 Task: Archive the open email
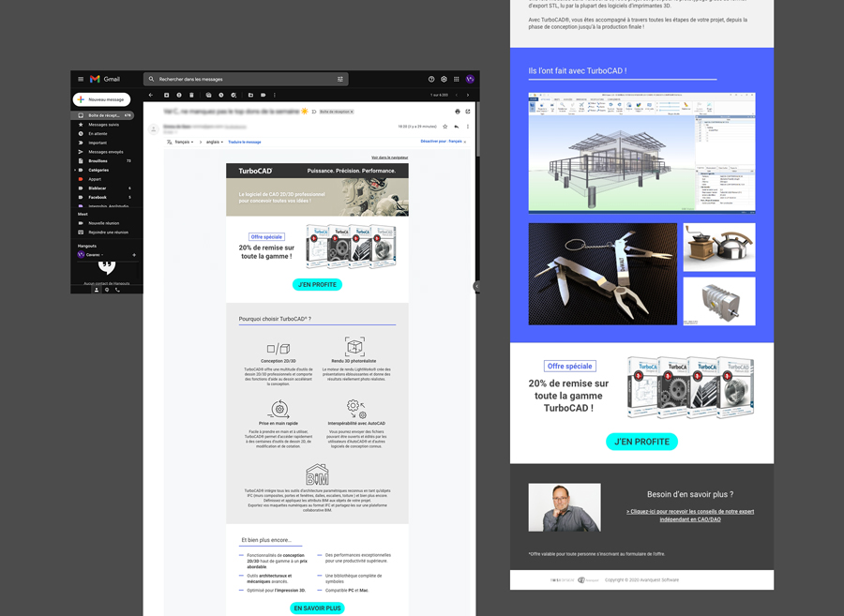pyautogui.click(x=166, y=96)
